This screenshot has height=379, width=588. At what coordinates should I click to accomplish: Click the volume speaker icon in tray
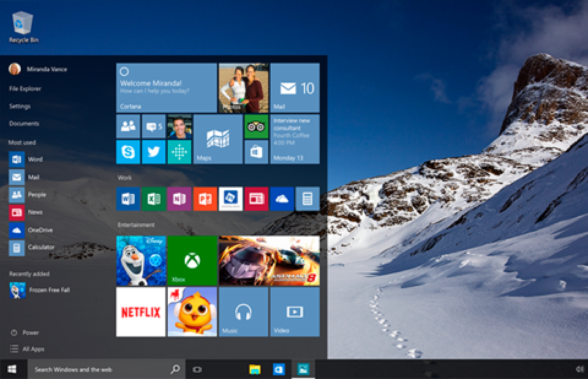click(580, 370)
